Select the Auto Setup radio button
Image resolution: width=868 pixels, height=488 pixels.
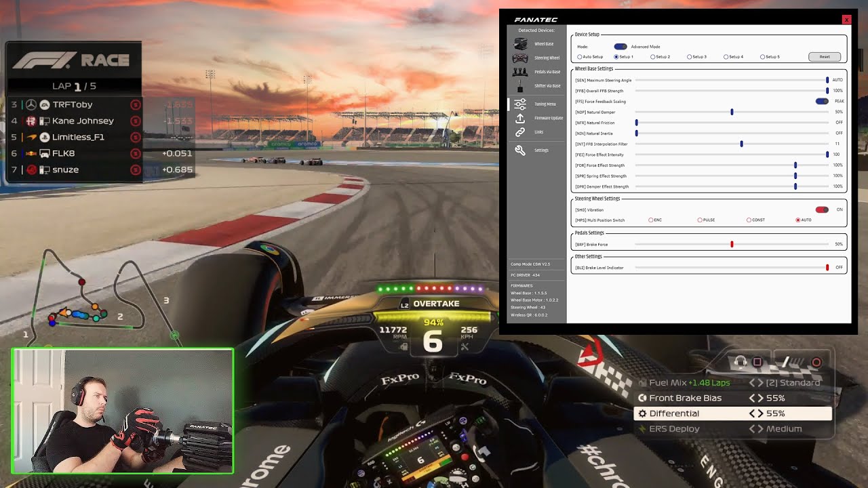tap(580, 57)
